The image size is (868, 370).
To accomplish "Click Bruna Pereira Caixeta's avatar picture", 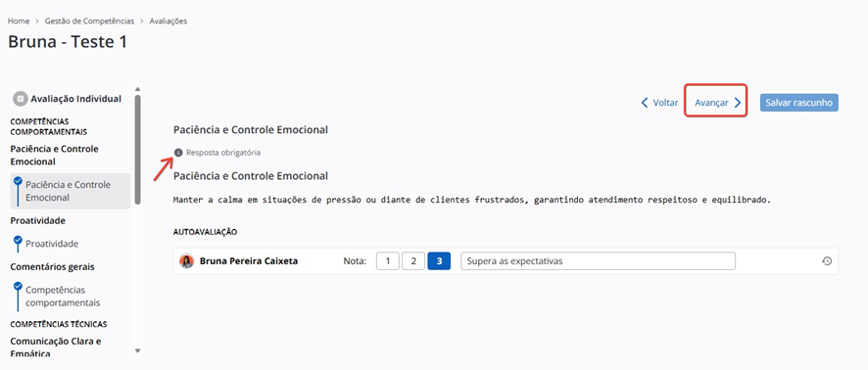I will 187,261.
